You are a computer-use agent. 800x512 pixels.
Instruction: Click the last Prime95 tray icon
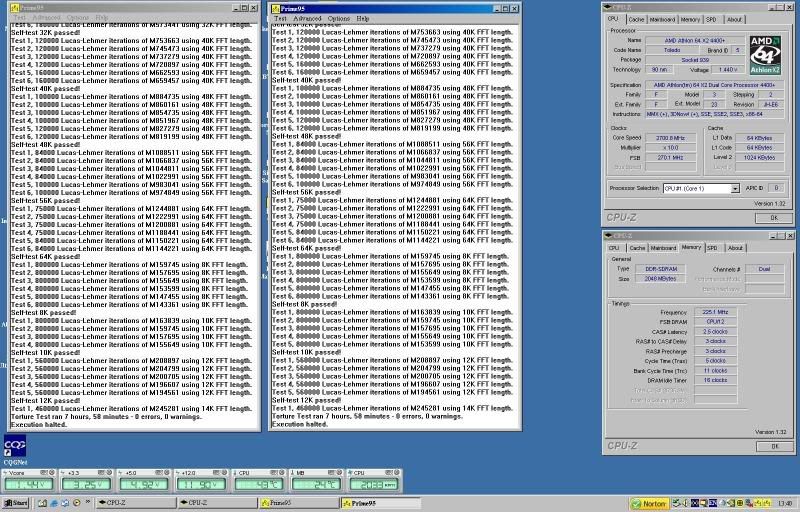tap(767, 503)
